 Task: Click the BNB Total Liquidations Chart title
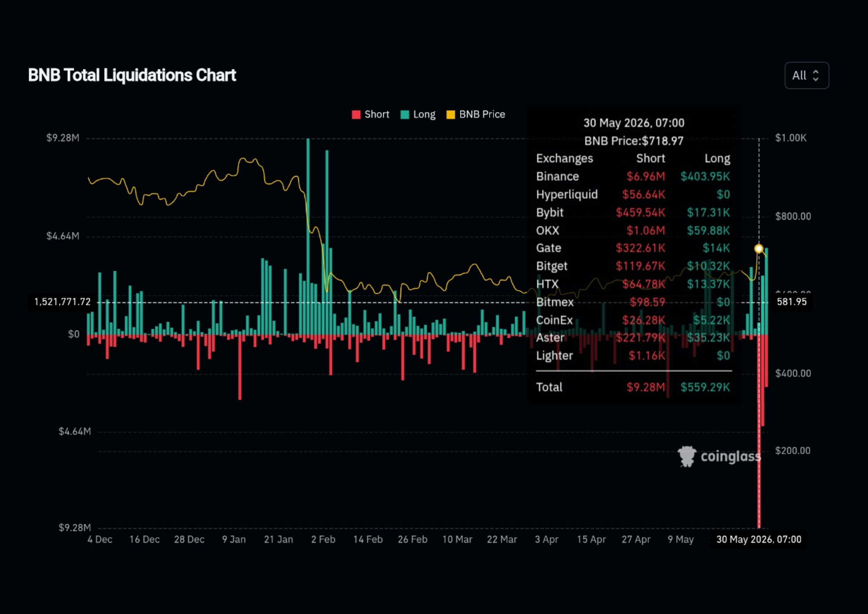click(x=132, y=75)
